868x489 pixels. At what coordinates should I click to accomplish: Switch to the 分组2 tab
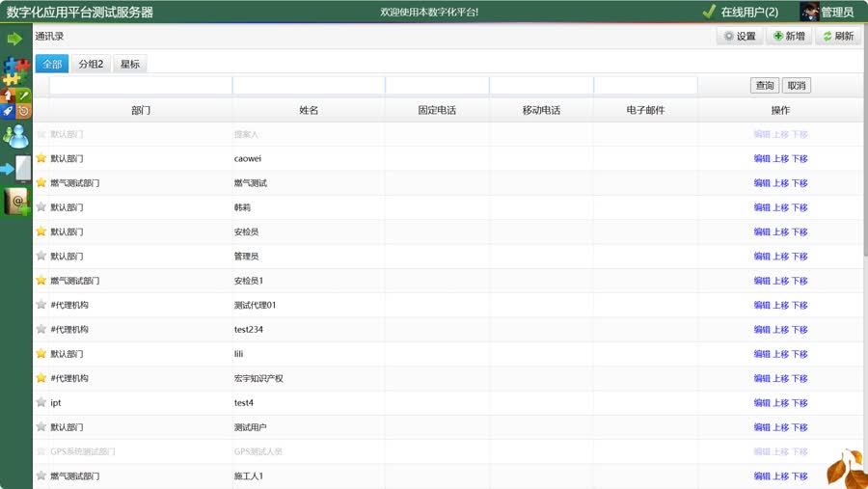pos(91,64)
